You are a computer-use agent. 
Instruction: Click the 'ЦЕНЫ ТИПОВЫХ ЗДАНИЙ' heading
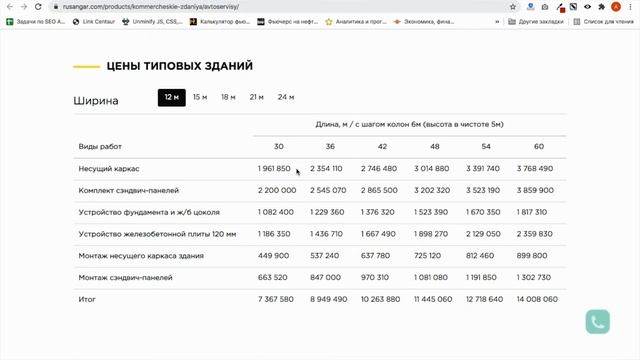[180, 66]
